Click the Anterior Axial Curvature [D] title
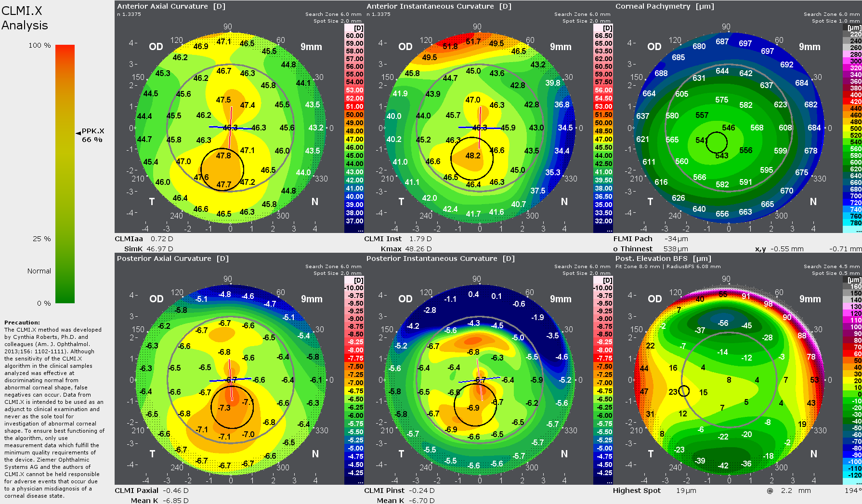 coord(171,6)
